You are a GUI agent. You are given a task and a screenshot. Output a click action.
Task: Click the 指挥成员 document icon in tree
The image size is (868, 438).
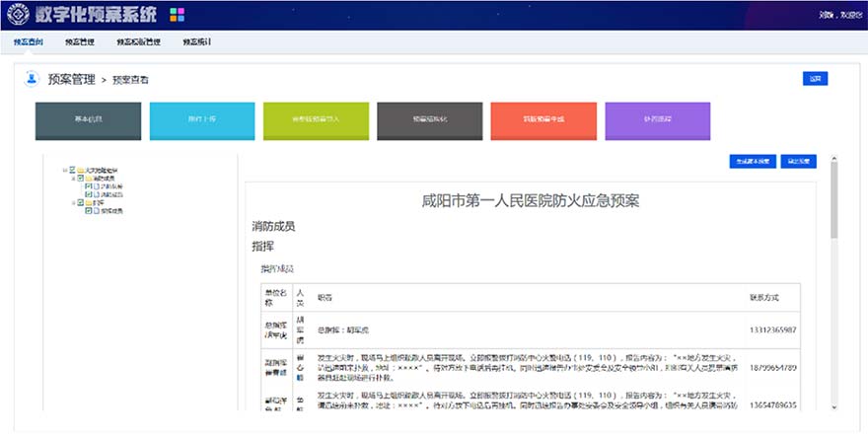coord(97,211)
